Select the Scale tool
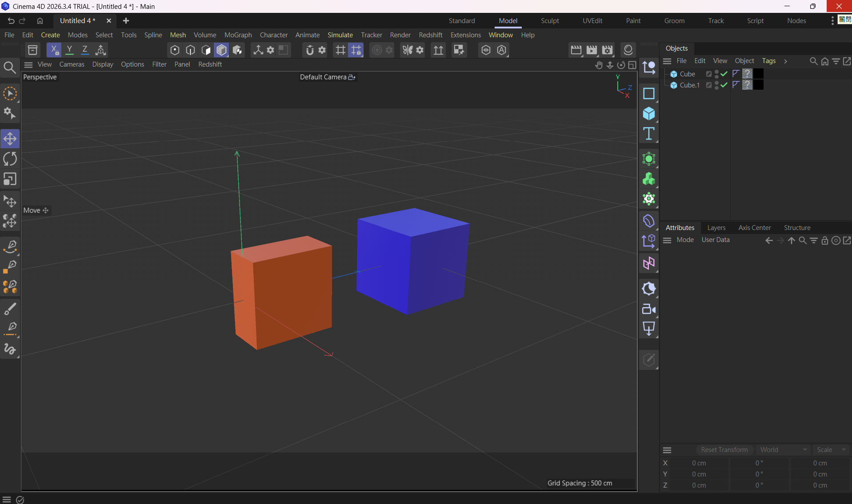 tap(10, 179)
